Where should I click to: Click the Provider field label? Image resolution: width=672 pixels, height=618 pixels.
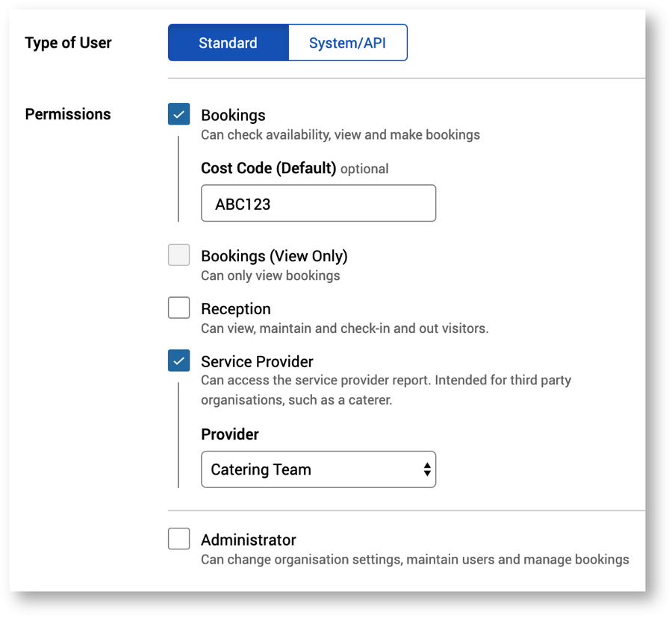[x=230, y=434]
